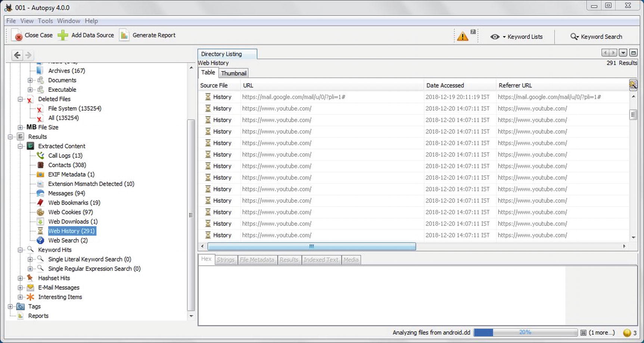The width and height of the screenshot is (644, 343).
Task: Open the Window menu
Action: [68, 21]
